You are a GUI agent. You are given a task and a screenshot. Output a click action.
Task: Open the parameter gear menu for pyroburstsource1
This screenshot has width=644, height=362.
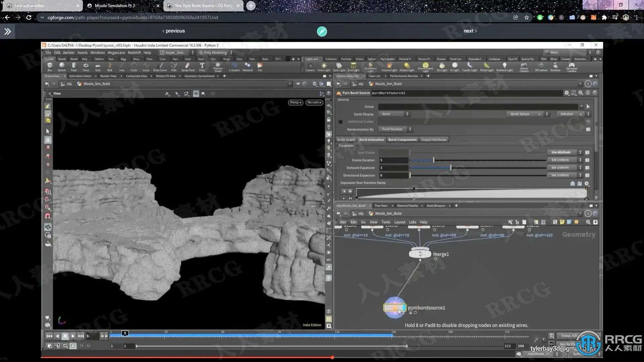click(567, 93)
